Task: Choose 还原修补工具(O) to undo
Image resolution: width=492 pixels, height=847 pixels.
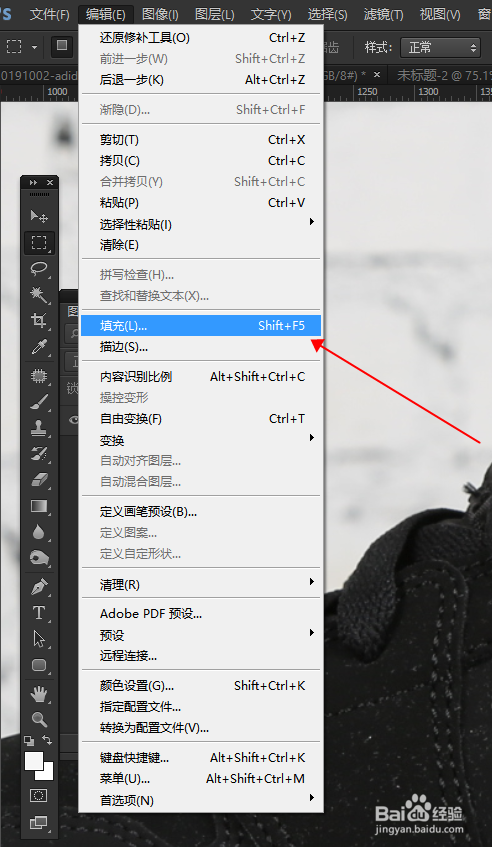Action: [201, 38]
